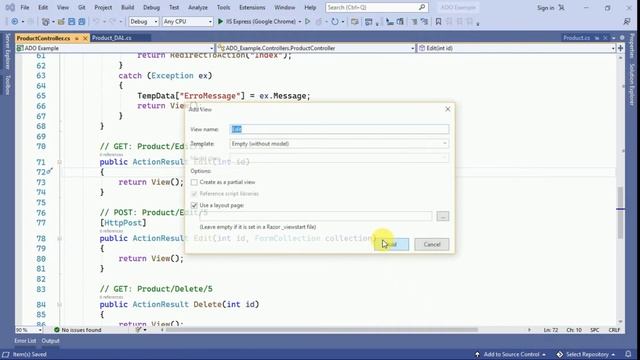Viewport: 640px width, 360px height.
Task: Pin the ProductController.cs tab
Action: [76, 38]
